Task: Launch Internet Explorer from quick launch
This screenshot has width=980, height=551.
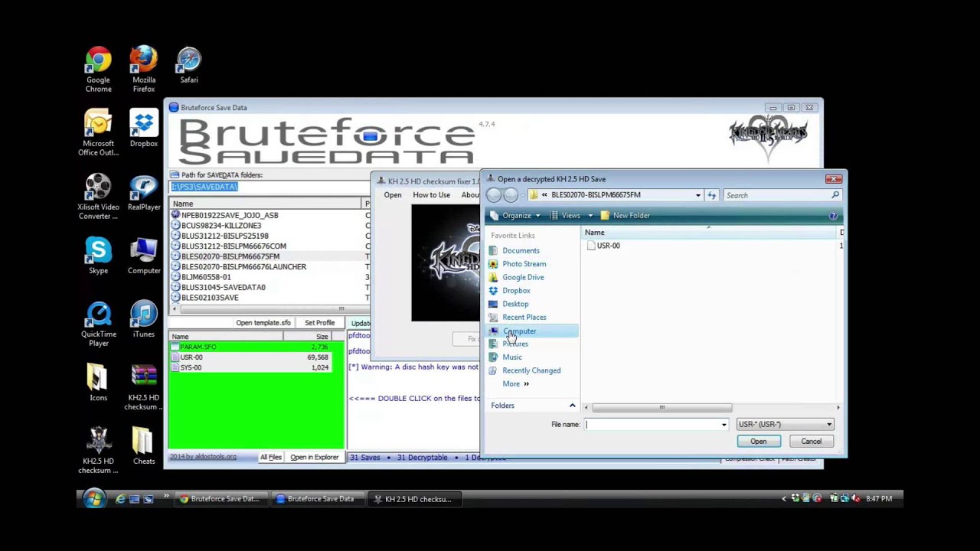Action: (x=120, y=499)
